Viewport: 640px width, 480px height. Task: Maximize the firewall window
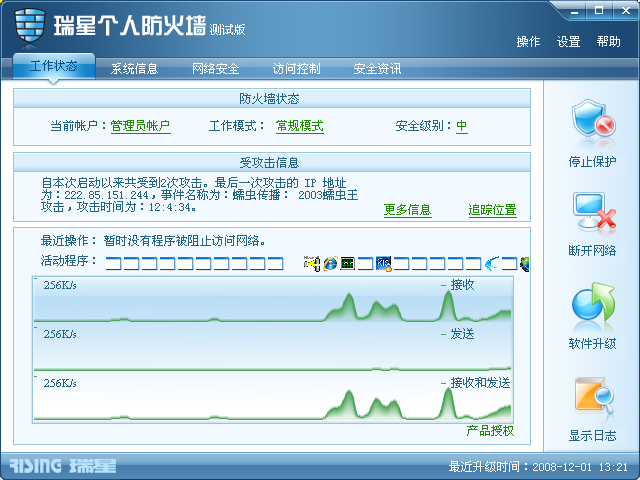[x=599, y=11]
